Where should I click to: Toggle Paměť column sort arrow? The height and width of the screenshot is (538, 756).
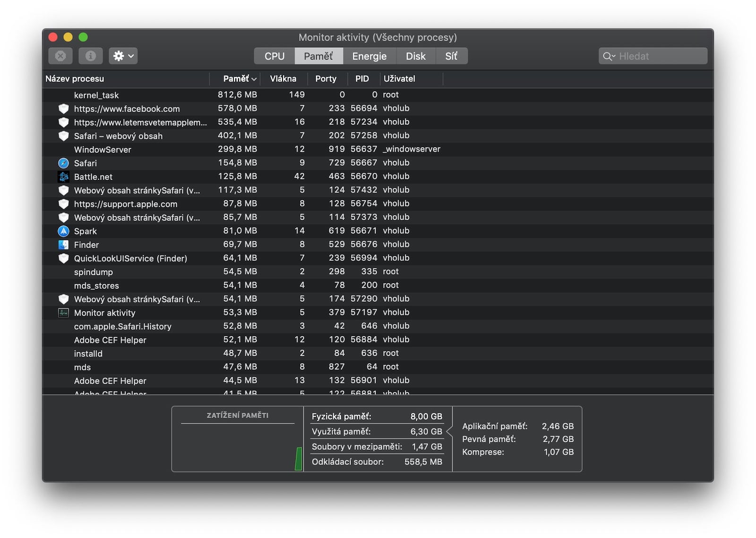point(254,79)
